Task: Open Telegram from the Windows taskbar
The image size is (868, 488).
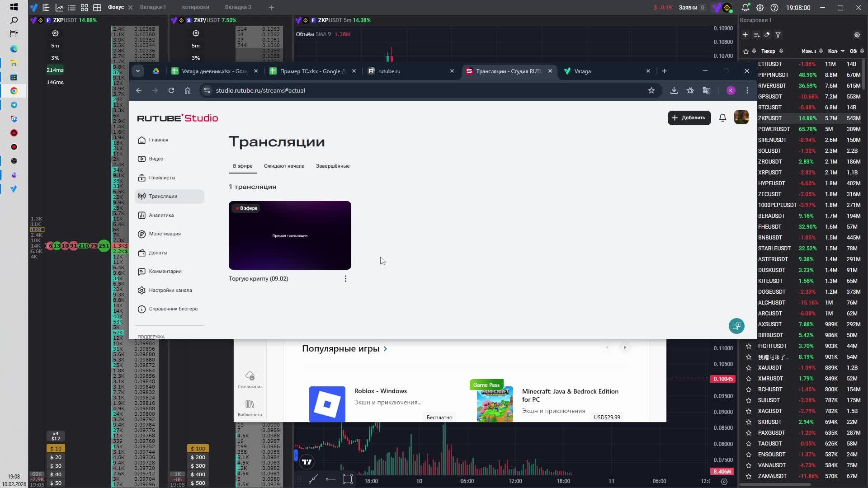Action: [14, 105]
